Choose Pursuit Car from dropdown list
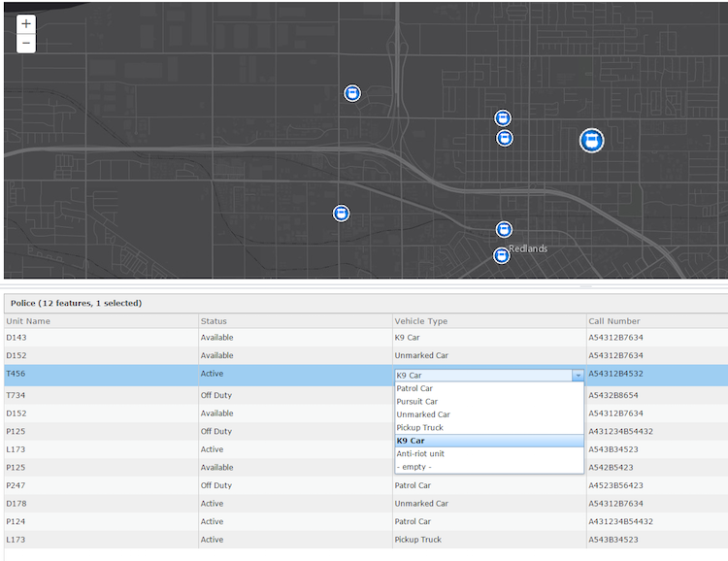 pyautogui.click(x=417, y=401)
